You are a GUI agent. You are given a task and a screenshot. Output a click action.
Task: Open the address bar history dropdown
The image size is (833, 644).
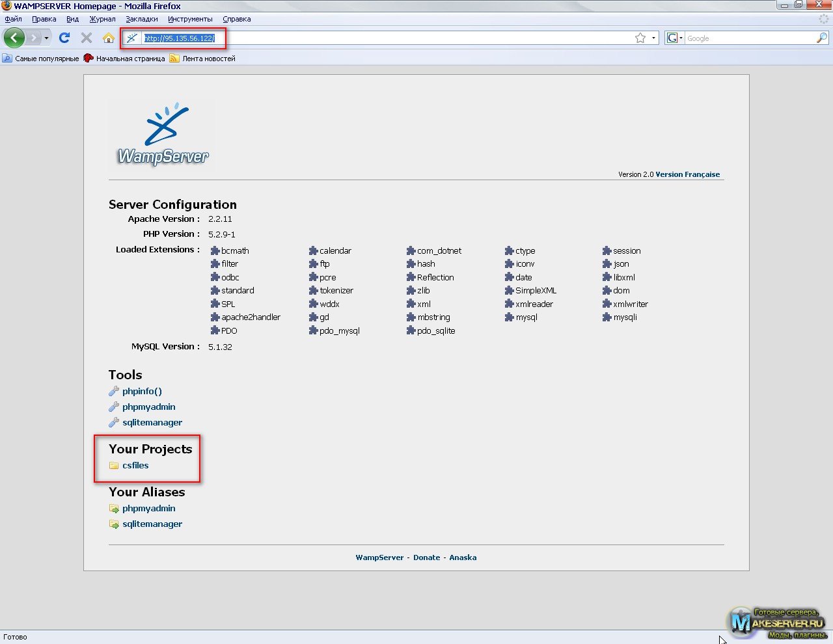(653, 38)
